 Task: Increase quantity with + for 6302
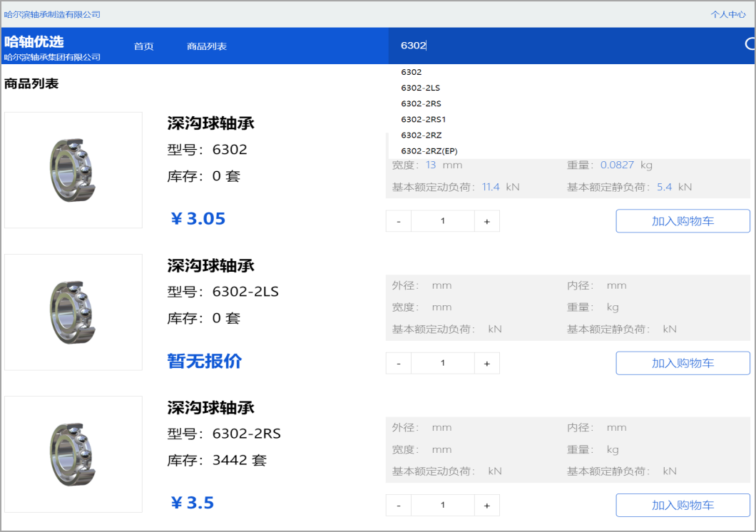[x=487, y=221]
